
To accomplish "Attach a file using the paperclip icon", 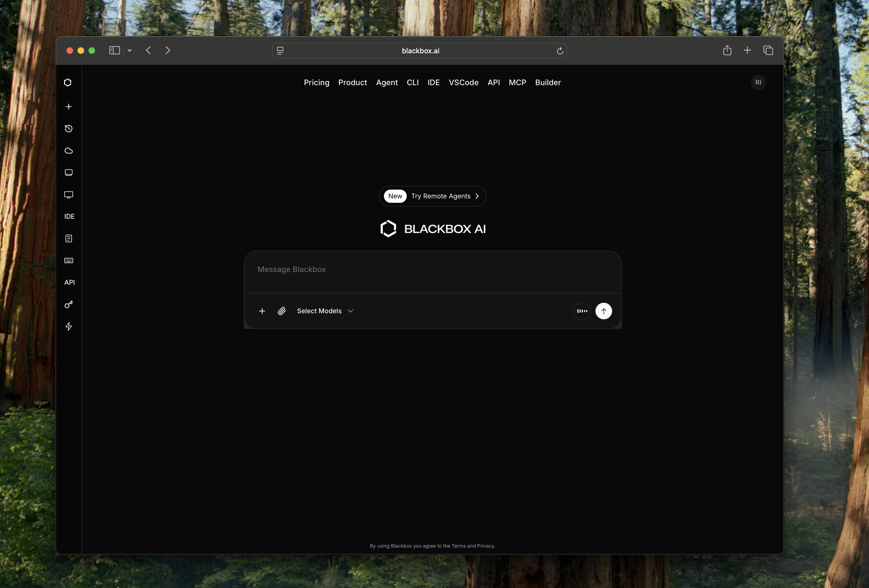I will (x=282, y=311).
